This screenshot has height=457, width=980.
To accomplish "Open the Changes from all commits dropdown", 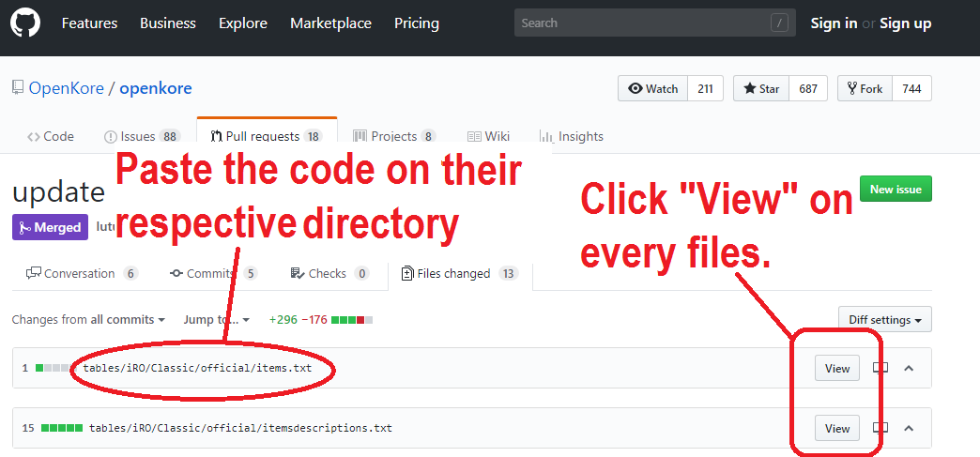I will point(89,319).
